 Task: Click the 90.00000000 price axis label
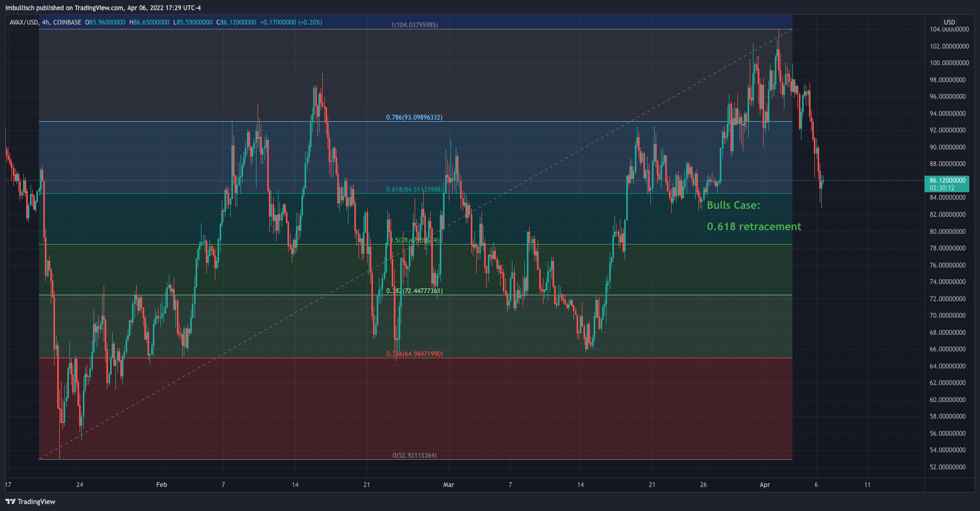coord(949,147)
